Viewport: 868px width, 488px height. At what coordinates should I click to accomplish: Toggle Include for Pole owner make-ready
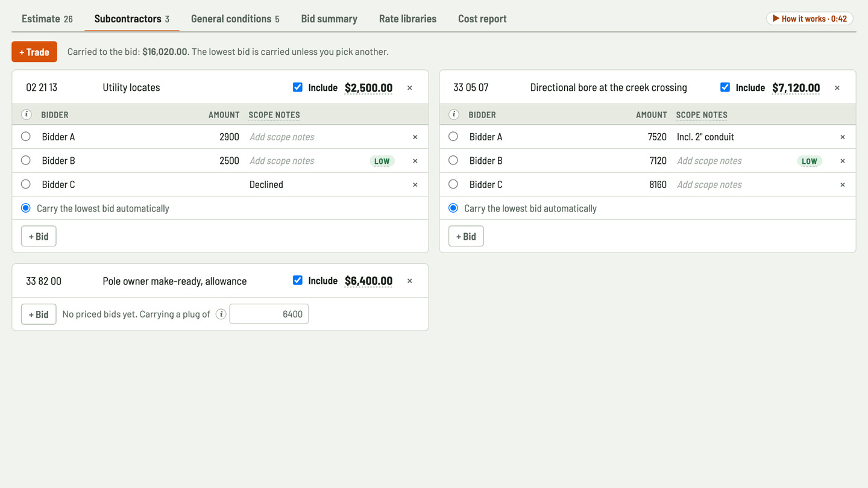pos(298,280)
